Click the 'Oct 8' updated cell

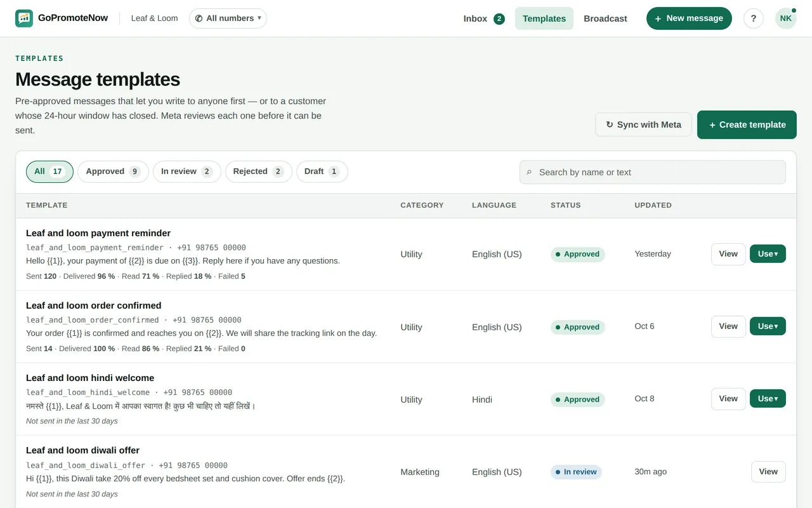[x=645, y=399]
